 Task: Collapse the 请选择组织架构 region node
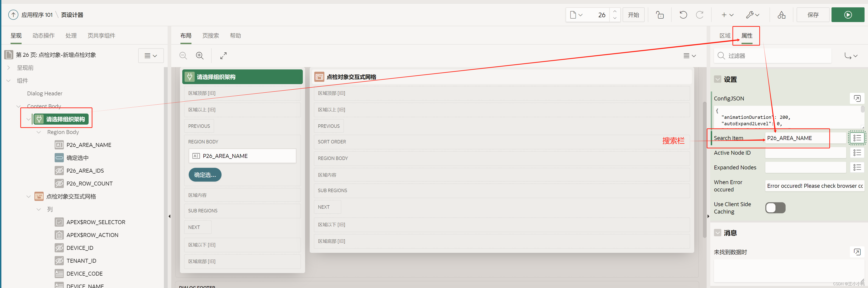tap(29, 119)
